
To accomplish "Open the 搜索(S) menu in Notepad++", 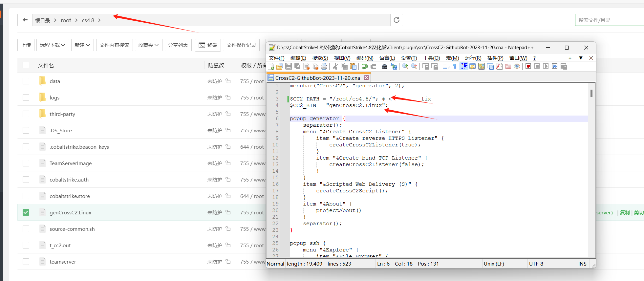I will click(x=320, y=58).
